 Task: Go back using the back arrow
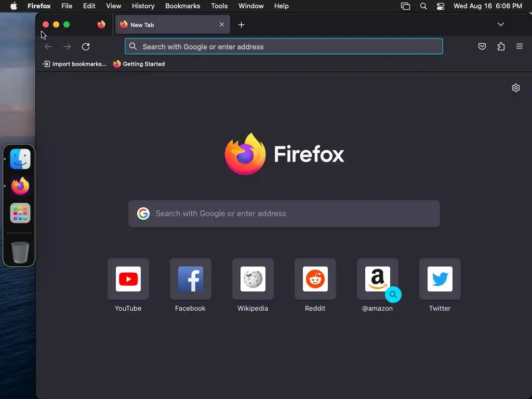48,46
